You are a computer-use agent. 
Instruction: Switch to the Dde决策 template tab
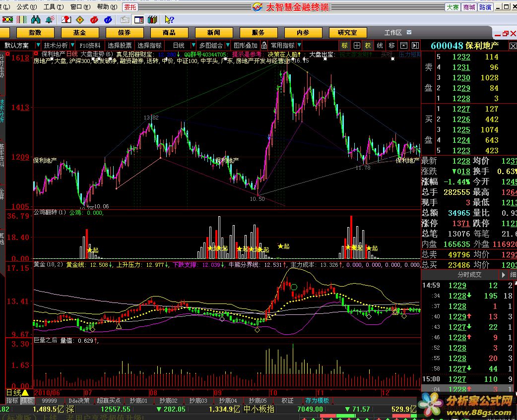point(79,401)
